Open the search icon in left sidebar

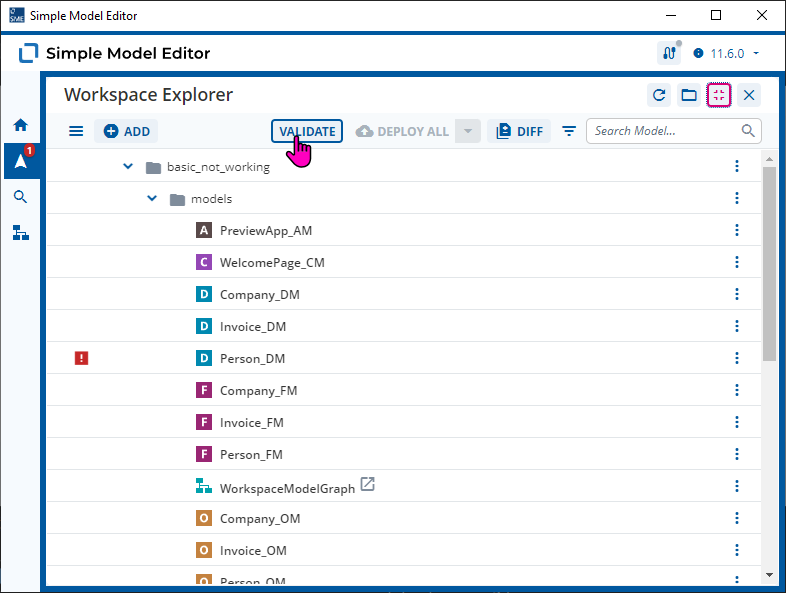tap(20, 197)
